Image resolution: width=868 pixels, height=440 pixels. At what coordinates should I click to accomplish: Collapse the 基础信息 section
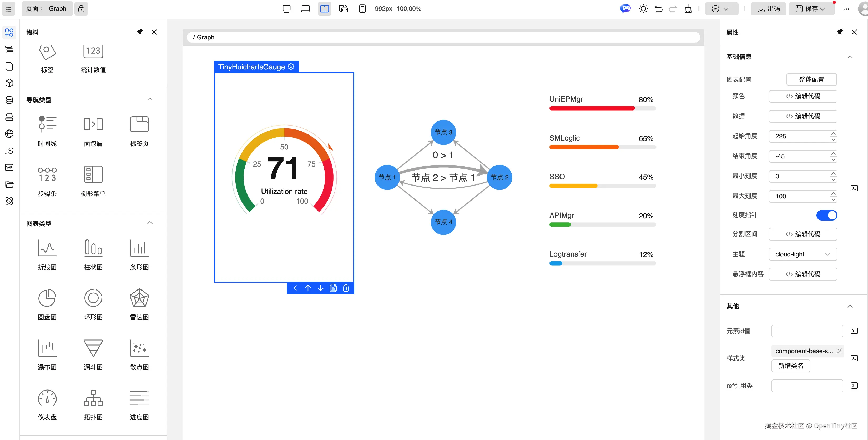pos(850,57)
